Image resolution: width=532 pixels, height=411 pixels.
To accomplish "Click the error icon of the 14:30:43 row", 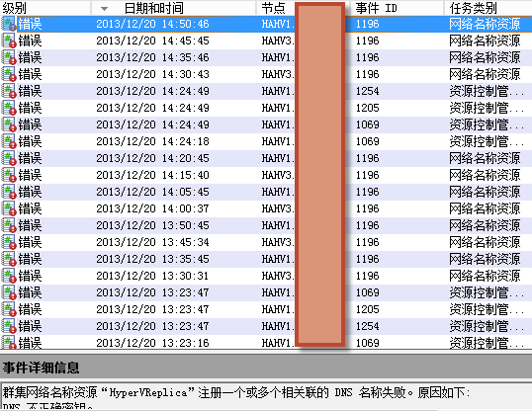I will tap(9, 74).
